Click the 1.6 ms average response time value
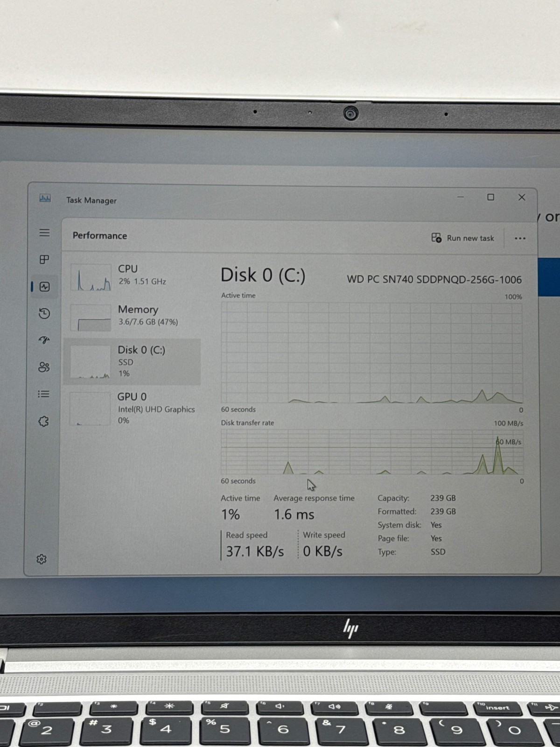The height and width of the screenshot is (747, 560). [x=294, y=514]
